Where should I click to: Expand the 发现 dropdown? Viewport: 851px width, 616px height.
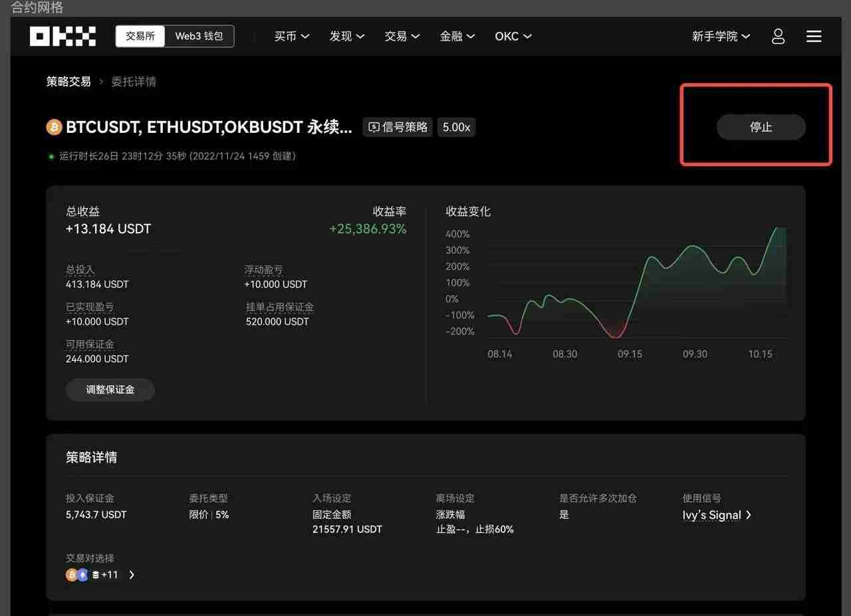pyautogui.click(x=347, y=37)
